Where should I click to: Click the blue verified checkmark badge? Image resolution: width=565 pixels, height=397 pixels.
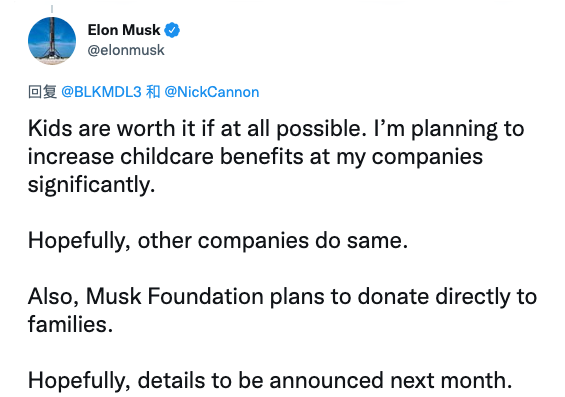[x=172, y=30]
